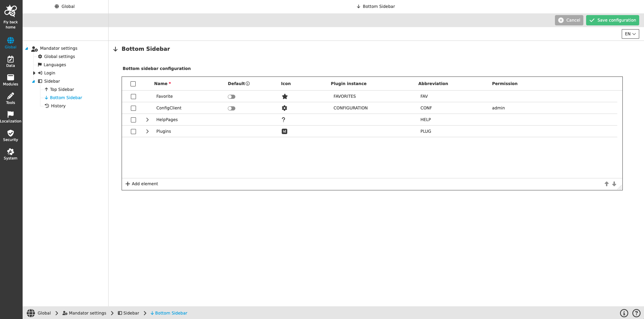Screen dimensions: 644x319
Task: Expand the Login tree node
Action: [x=34, y=73]
